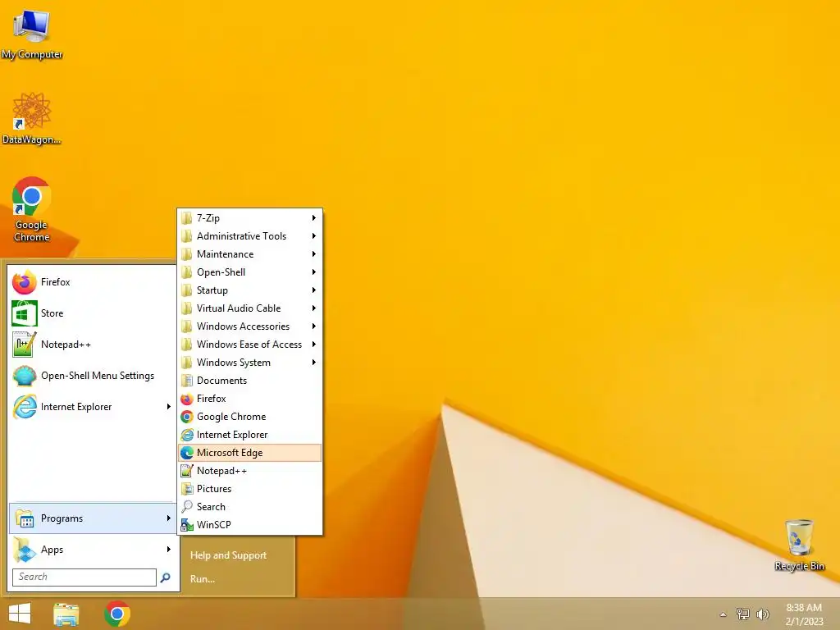Open the Apps menu entry
The height and width of the screenshot is (630, 840).
tap(92, 549)
